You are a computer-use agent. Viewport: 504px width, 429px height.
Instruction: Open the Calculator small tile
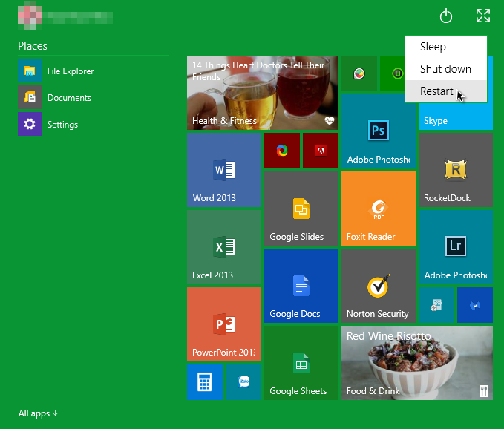point(205,382)
